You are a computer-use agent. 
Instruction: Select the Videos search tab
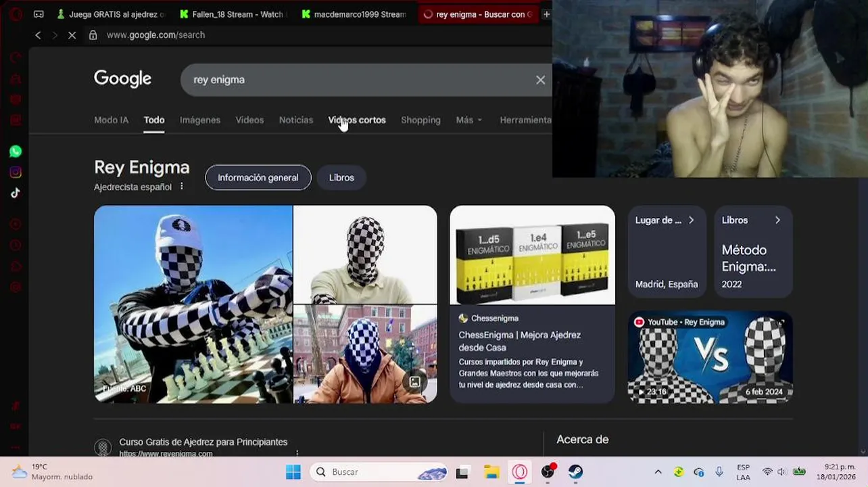pyautogui.click(x=249, y=120)
